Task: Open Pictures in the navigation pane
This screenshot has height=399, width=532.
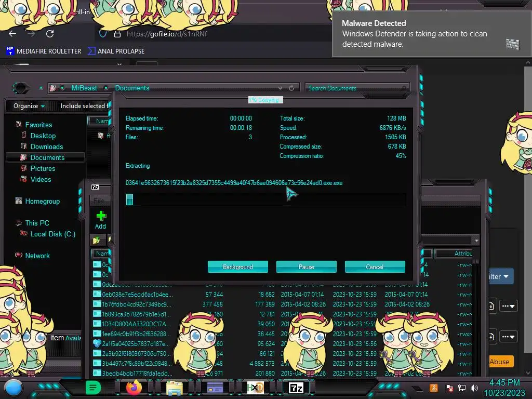Action: click(x=43, y=168)
